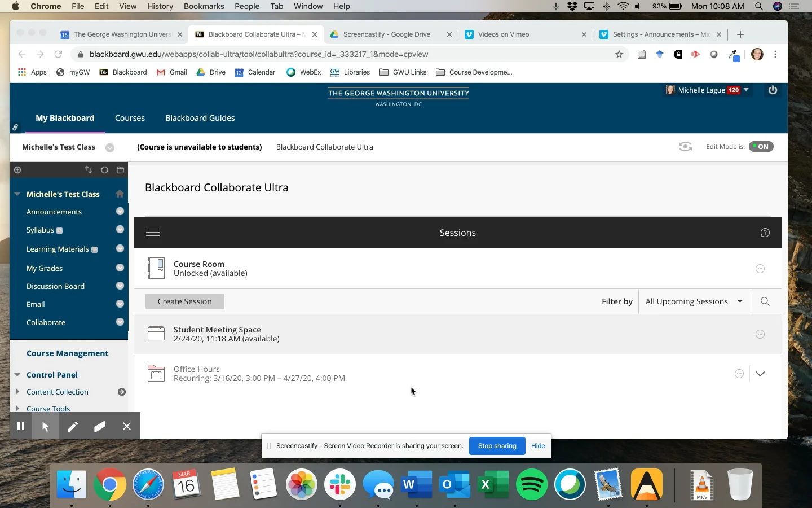Open Announcements item options chevron

pos(120,211)
